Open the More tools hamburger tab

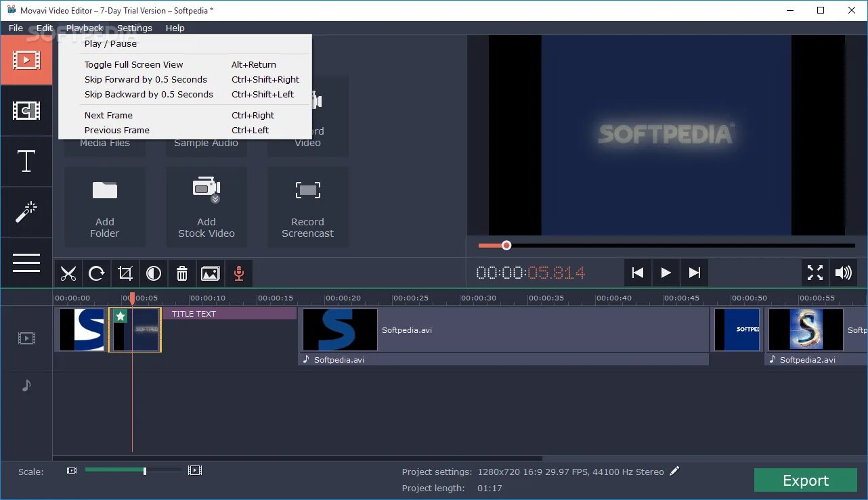(x=26, y=263)
